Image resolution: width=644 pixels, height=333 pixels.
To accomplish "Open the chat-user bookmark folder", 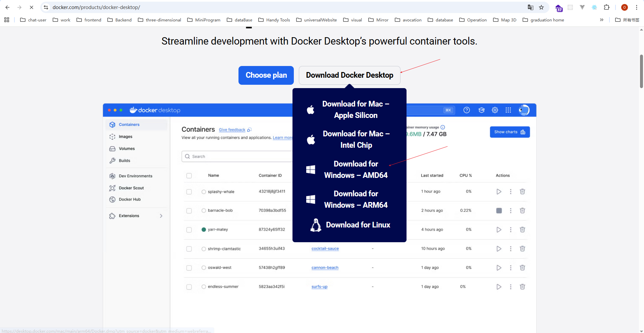I will tap(33, 20).
